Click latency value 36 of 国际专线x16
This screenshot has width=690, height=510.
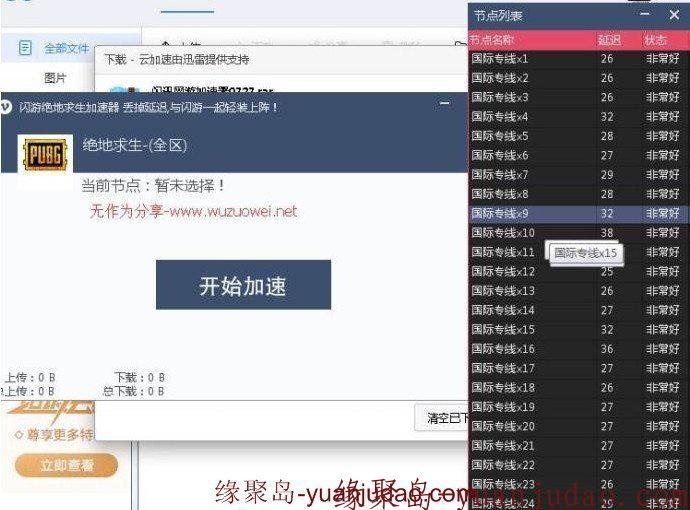coord(607,349)
